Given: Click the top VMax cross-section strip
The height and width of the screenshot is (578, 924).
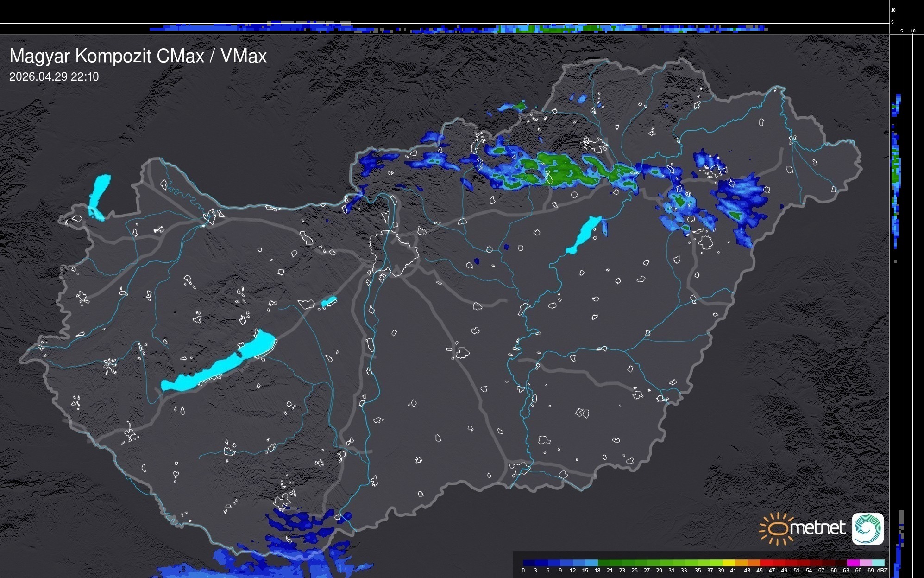Looking at the screenshot, I should tap(459, 28).
